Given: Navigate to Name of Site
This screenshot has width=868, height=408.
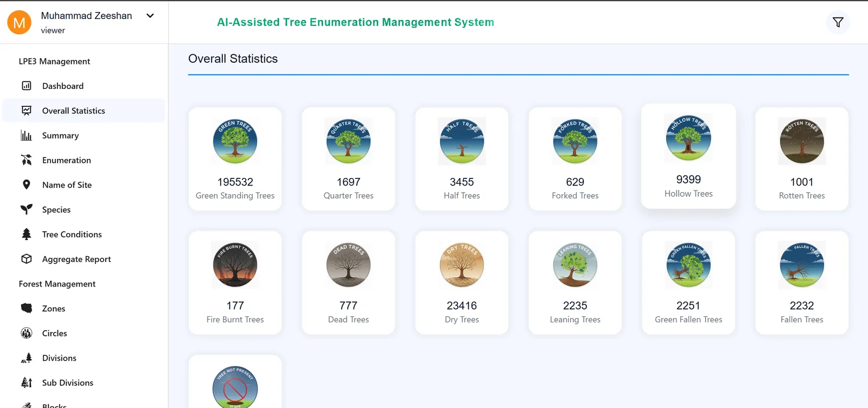Looking at the screenshot, I should point(84,184).
